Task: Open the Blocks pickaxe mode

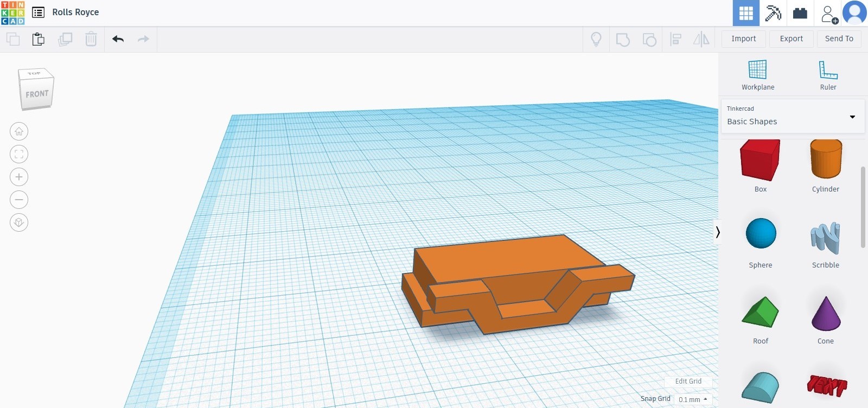Action: (x=773, y=13)
